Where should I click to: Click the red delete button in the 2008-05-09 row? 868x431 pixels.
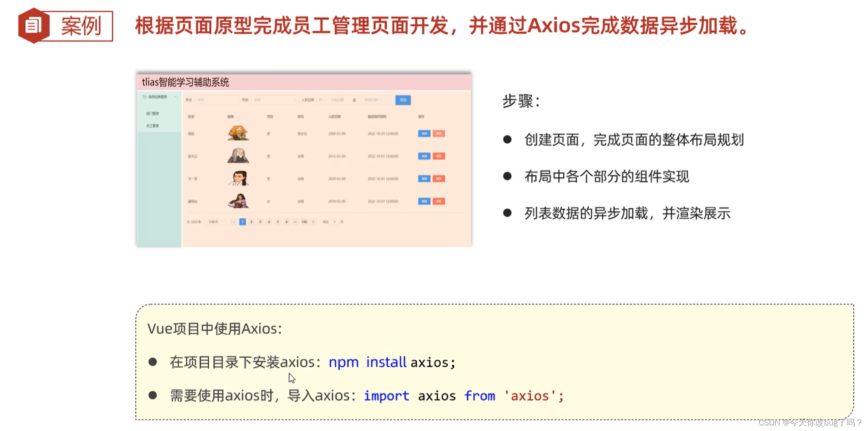click(439, 134)
